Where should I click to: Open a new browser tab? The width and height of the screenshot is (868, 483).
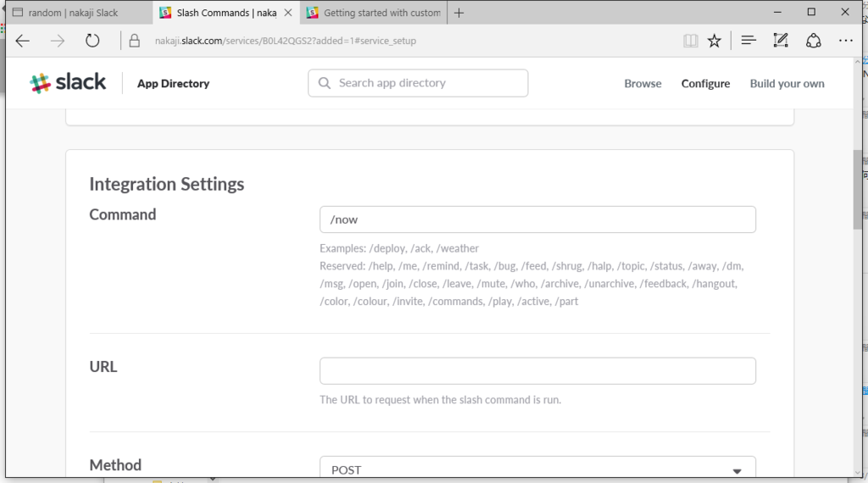[x=459, y=13]
